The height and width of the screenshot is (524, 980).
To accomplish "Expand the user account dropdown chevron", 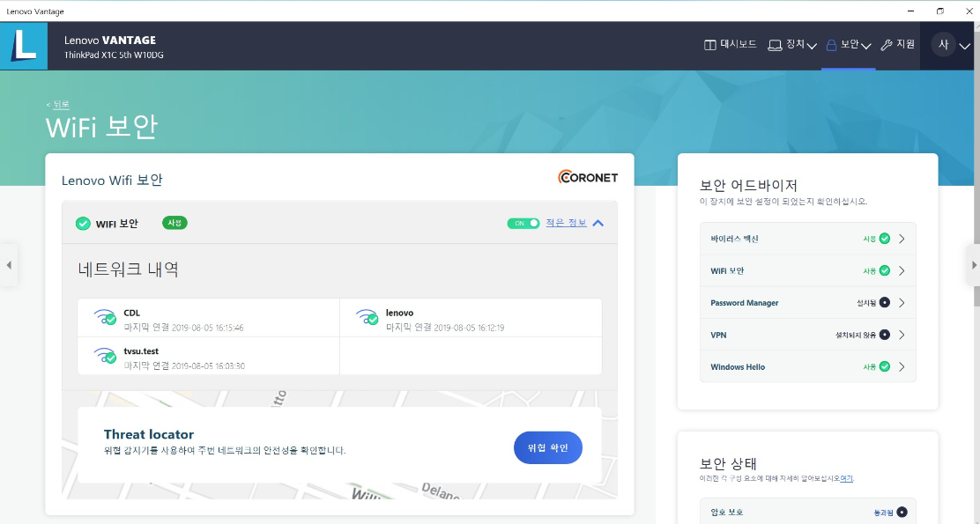I will point(964,46).
